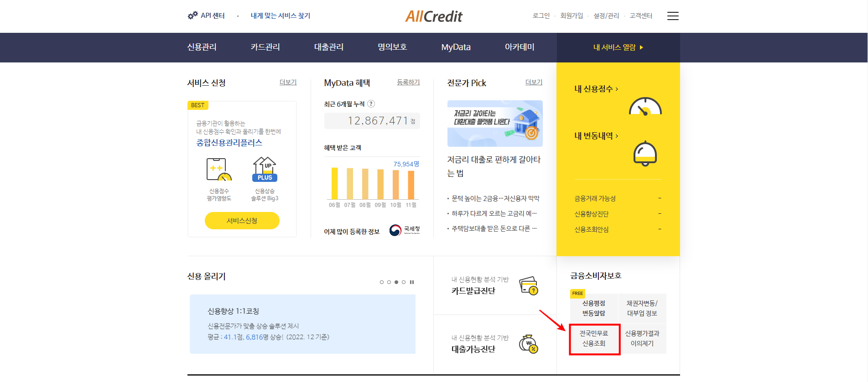Click 더보기 next to 서비스 신청
868x382 pixels.
(x=288, y=82)
